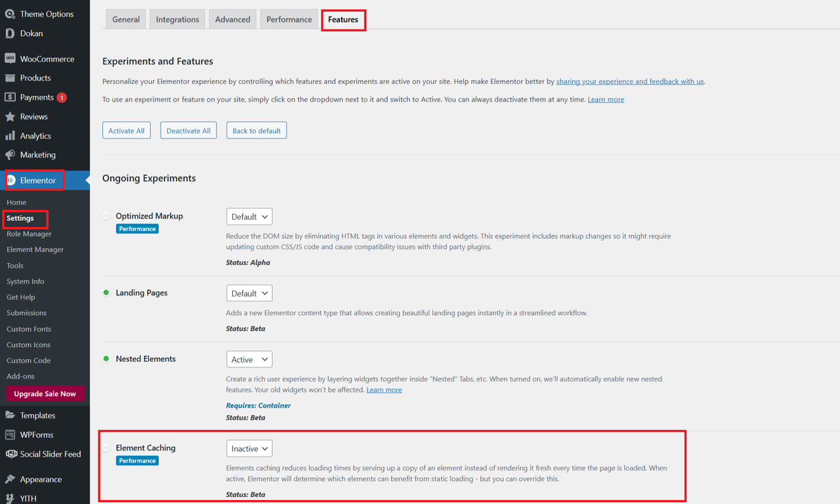This screenshot has width=840, height=504.
Task: Click the WPForms icon
Action: tap(10, 434)
